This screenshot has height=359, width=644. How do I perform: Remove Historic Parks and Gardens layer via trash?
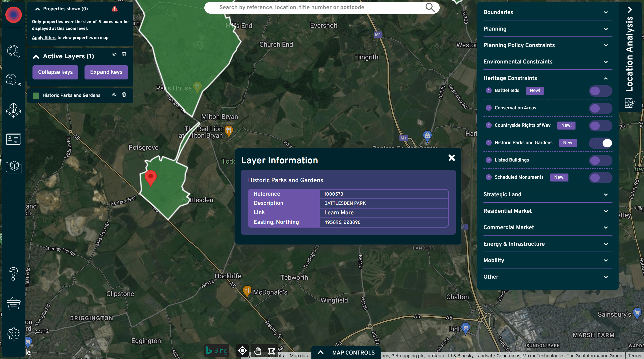pyautogui.click(x=124, y=95)
